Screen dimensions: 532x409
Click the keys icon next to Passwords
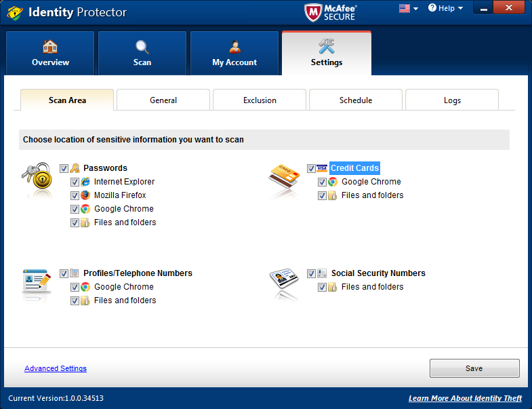75,168
